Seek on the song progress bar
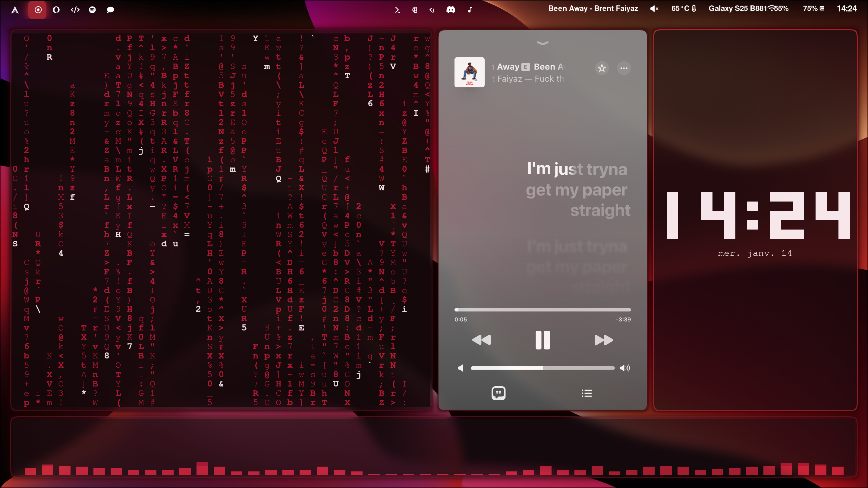868x488 pixels. 542,309
